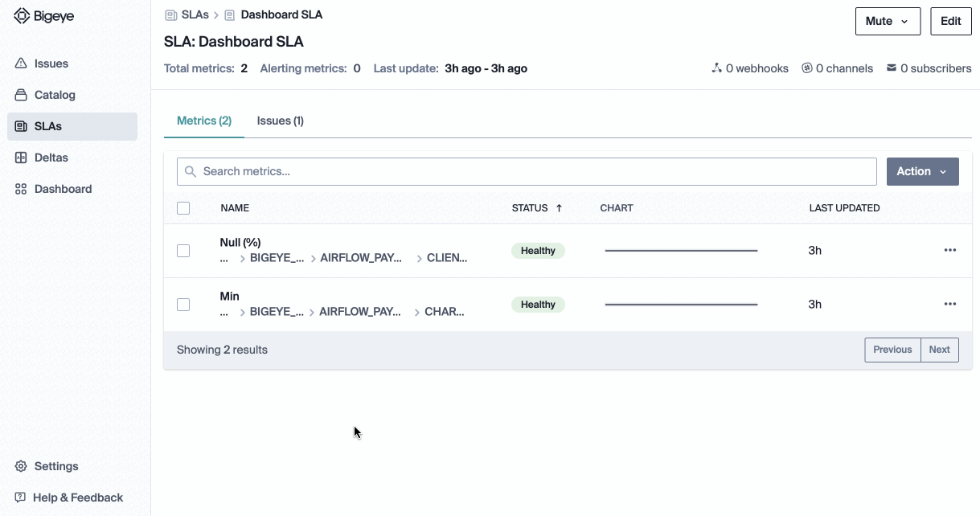The width and height of the screenshot is (980, 516).
Task: Click BIGEYE_... in the Min row
Action: click(x=277, y=313)
